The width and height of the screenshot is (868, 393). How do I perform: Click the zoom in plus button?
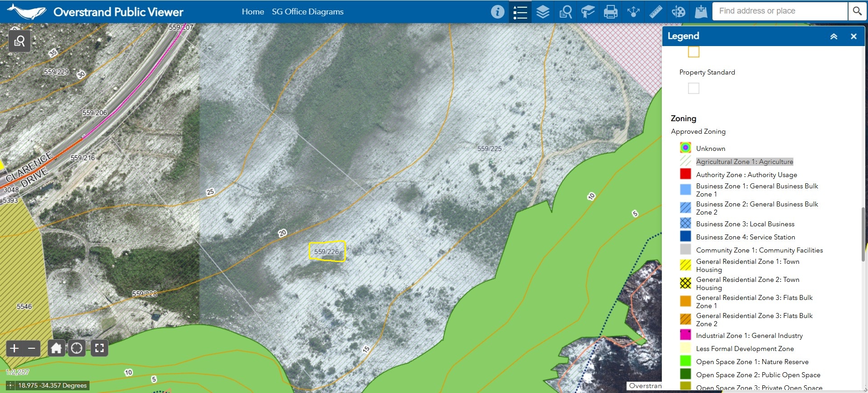[x=14, y=348]
